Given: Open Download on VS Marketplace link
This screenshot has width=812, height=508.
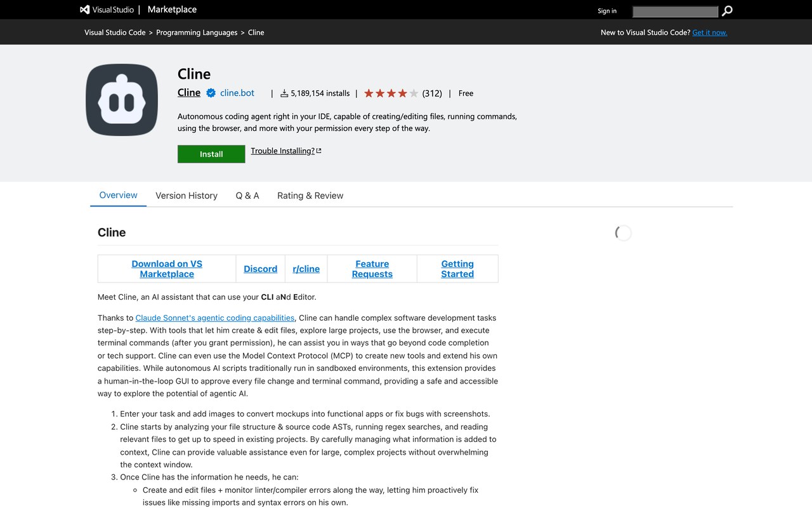Looking at the screenshot, I should coord(167,269).
